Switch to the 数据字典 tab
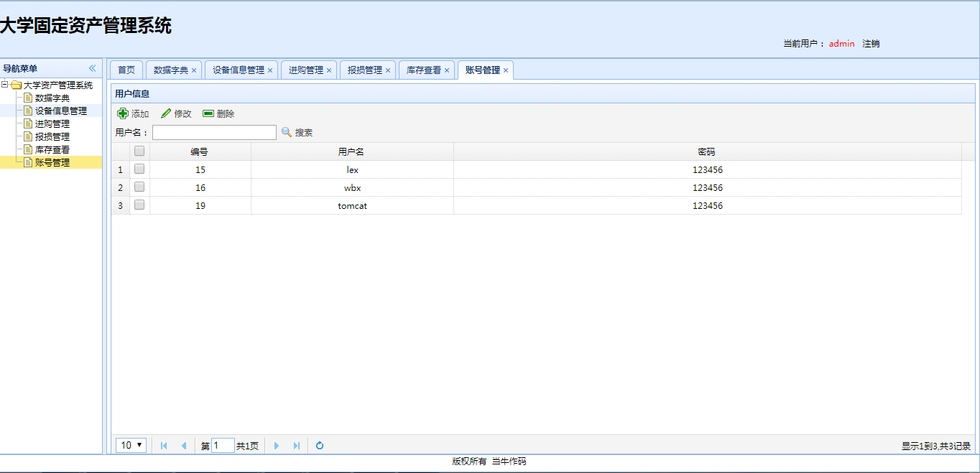The image size is (980, 473). pyautogui.click(x=170, y=70)
